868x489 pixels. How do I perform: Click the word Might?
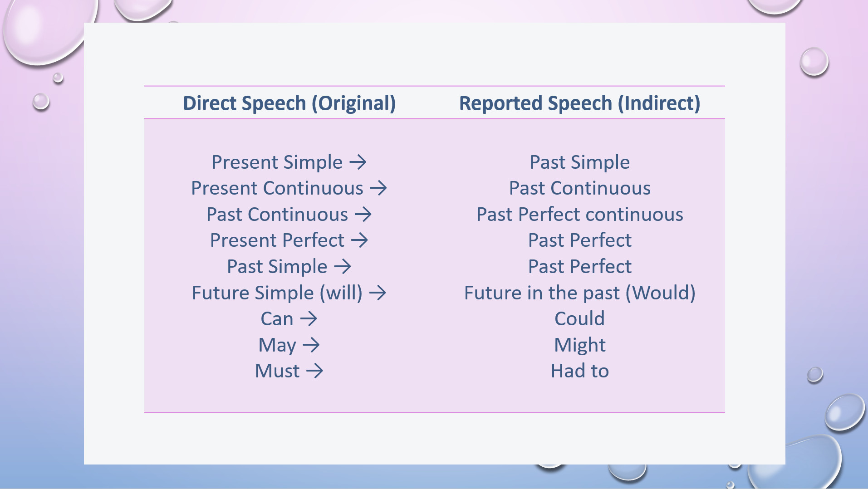[579, 345]
